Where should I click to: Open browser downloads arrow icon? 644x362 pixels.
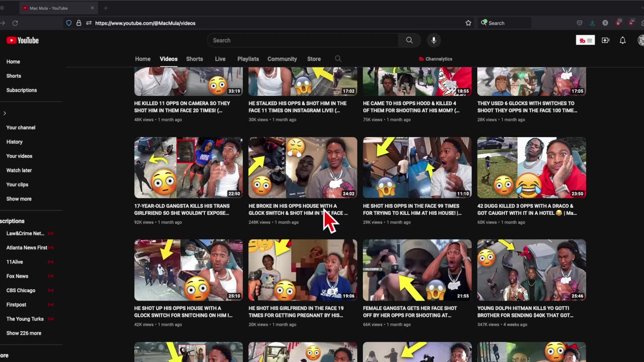click(x=592, y=23)
